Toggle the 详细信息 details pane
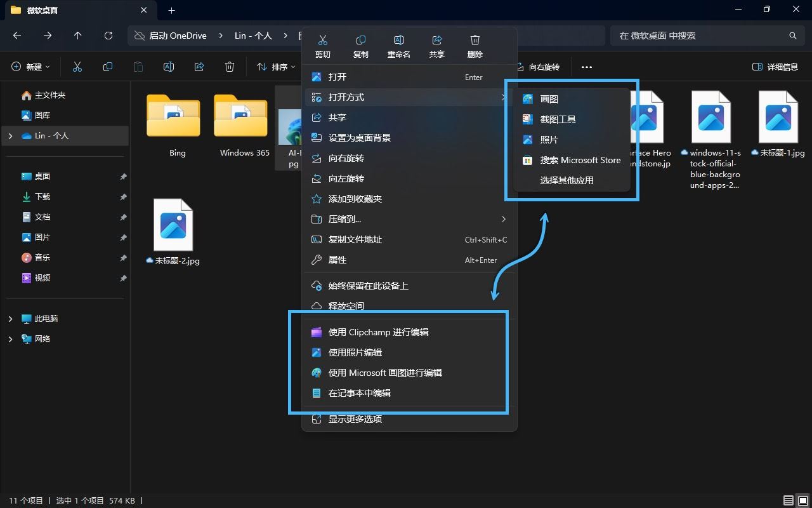The height and width of the screenshot is (508, 812). coord(775,67)
